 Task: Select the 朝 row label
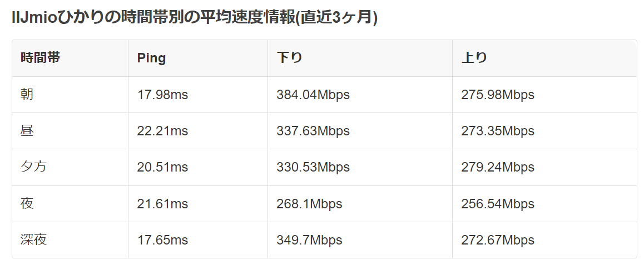coord(27,95)
